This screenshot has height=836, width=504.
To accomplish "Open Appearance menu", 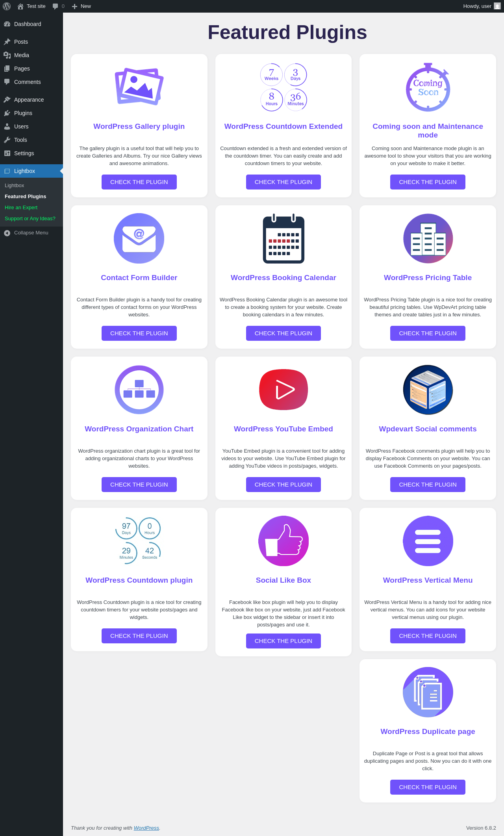I will click(x=31, y=100).
